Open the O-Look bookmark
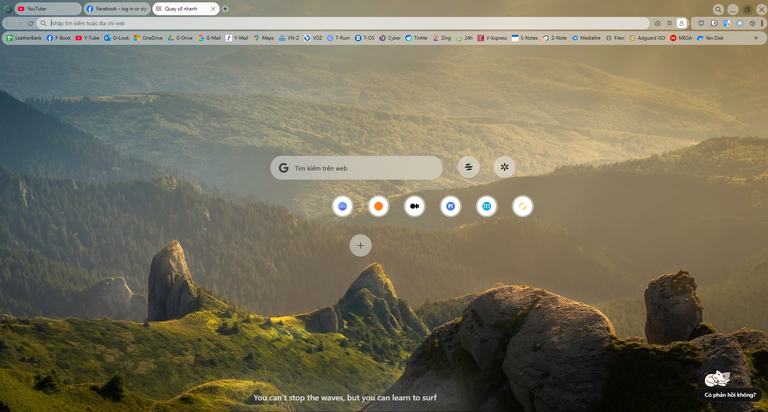This screenshot has height=412, width=768. tap(117, 38)
